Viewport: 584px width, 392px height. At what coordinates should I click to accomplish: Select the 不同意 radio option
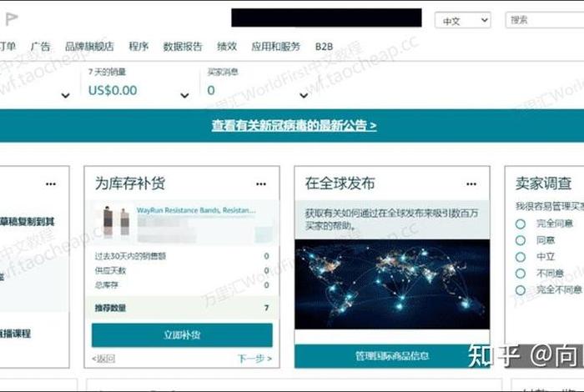click(521, 274)
